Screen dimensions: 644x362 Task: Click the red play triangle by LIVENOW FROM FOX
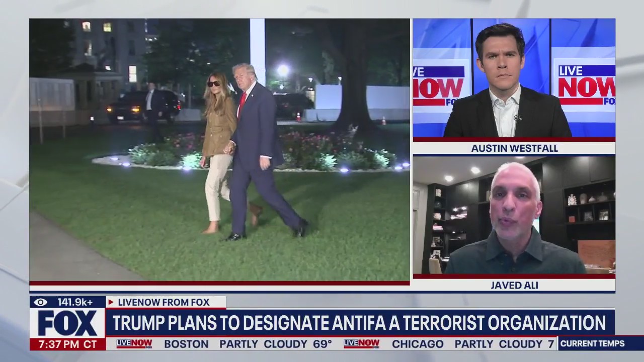click(x=111, y=302)
